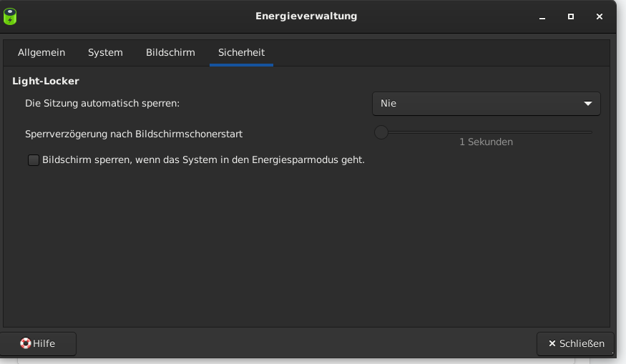Viewport: 626px width, 364px height.
Task: Maximize the Energieverwaltung window
Action: (x=571, y=16)
